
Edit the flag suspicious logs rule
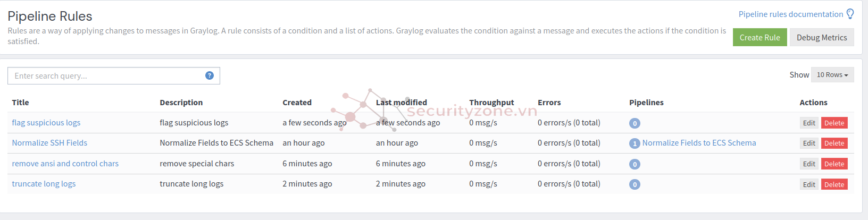click(x=809, y=123)
